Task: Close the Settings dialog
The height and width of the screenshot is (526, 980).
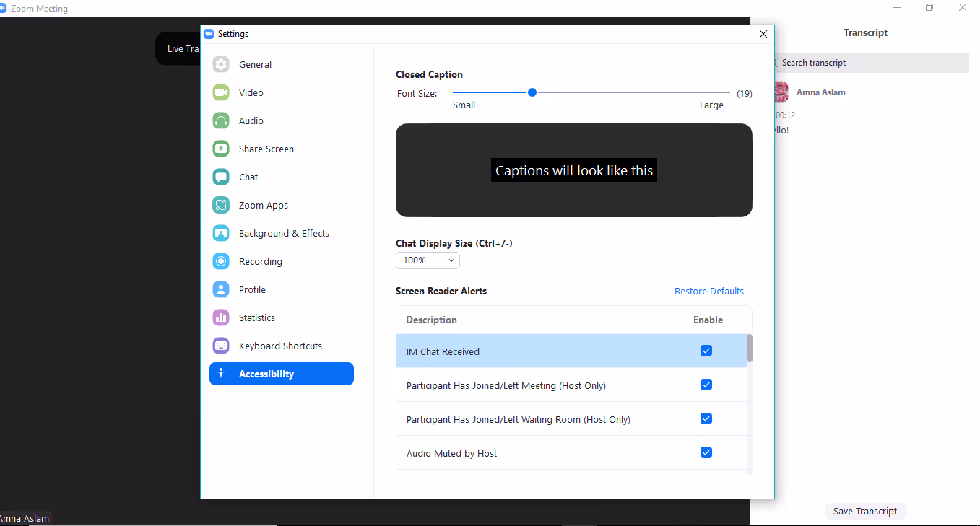Action: tap(763, 34)
